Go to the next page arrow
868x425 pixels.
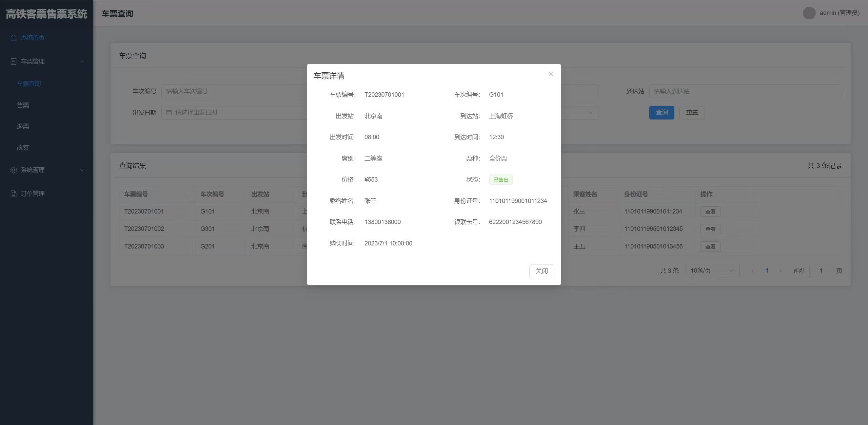pyautogui.click(x=781, y=271)
